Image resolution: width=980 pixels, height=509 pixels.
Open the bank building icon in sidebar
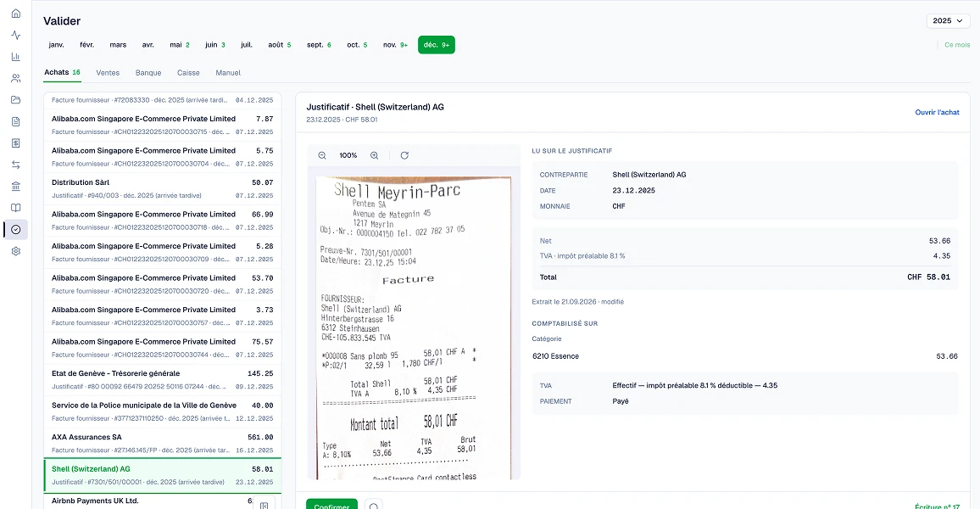16,187
